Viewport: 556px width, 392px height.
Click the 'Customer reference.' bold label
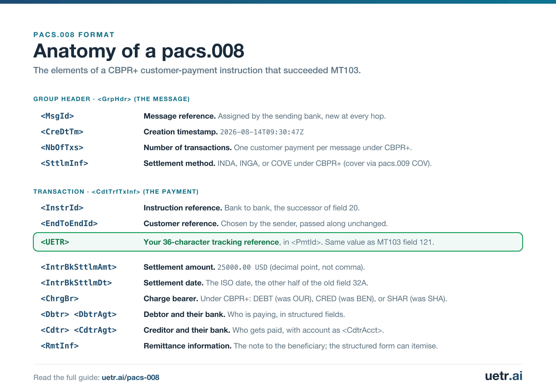[181, 224]
